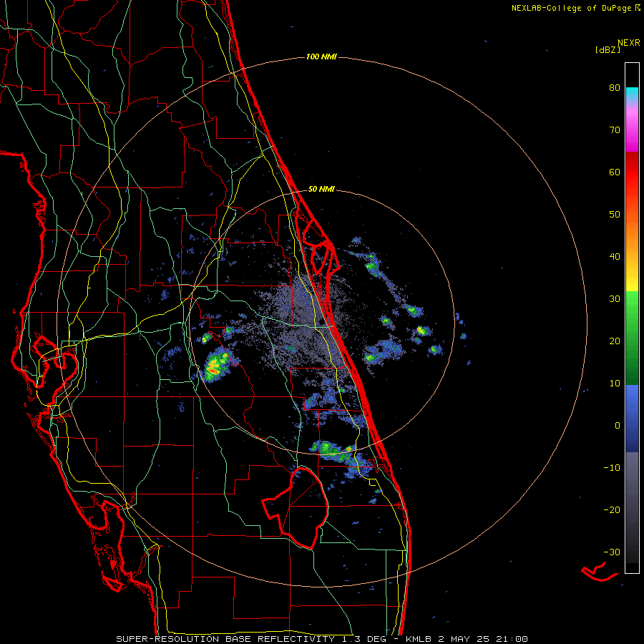Click the 10 value on the dBZ scale
644x644 pixels.
pyautogui.click(x=615, y=384)
